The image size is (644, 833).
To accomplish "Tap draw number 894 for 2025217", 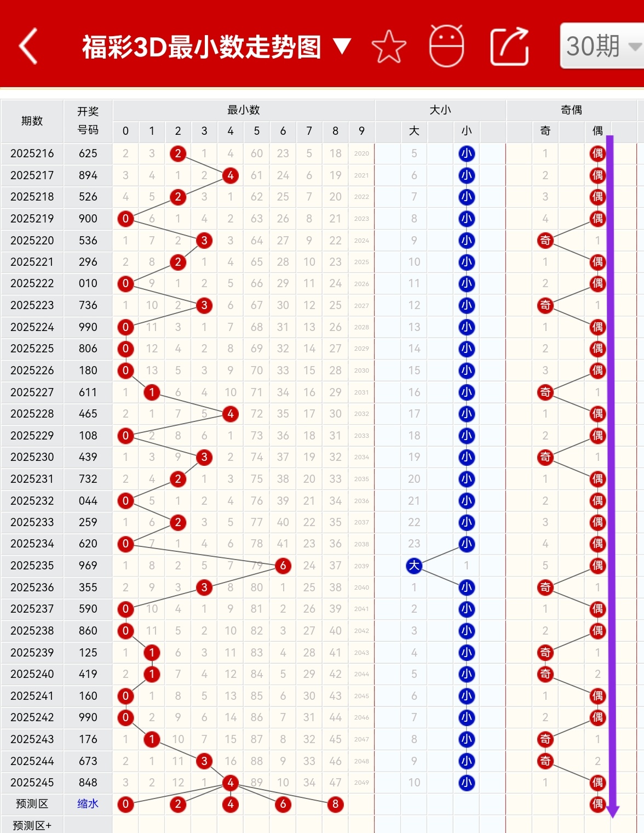I will click(88, 175).
